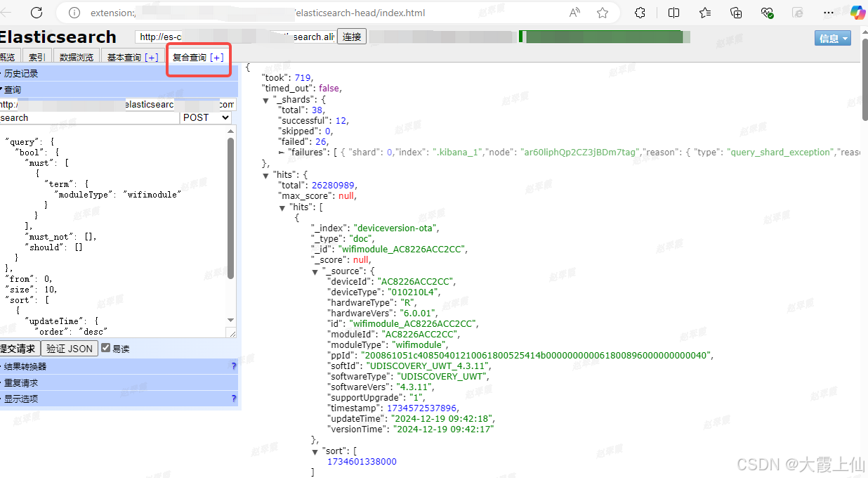
Task: Open the Favorites list icon
Action: (x=705, y=13)
